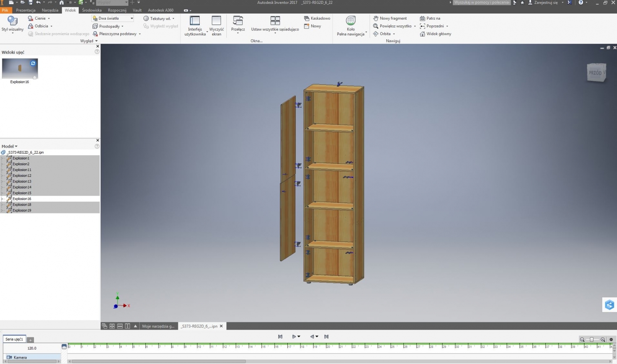
Task: Open the Środowiska ribbon tab
Action: coord(92,10)
